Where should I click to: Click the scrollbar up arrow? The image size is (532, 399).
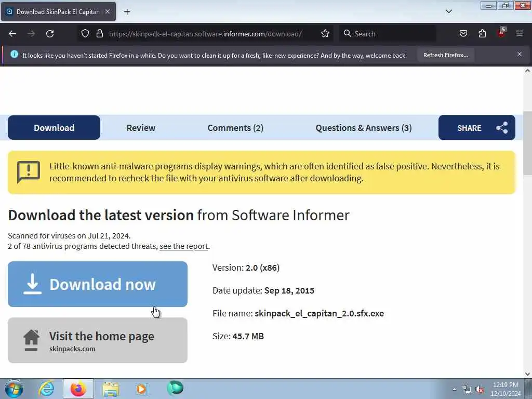point(527,71)
